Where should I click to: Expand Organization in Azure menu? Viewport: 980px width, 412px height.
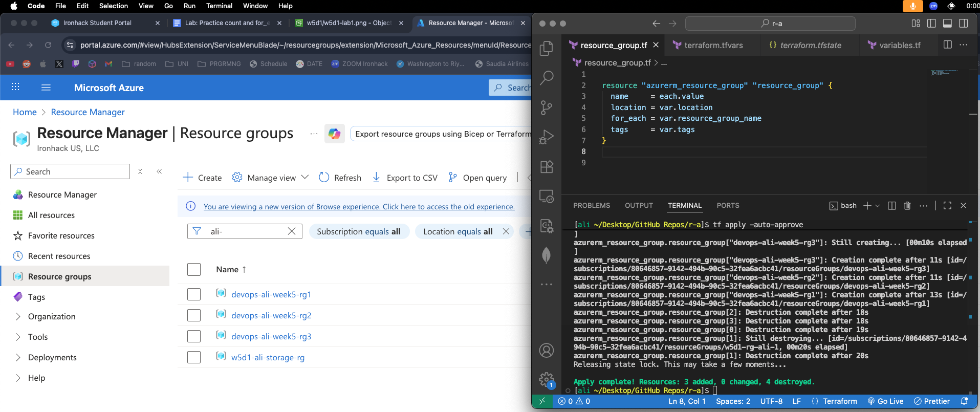(18, 316)
